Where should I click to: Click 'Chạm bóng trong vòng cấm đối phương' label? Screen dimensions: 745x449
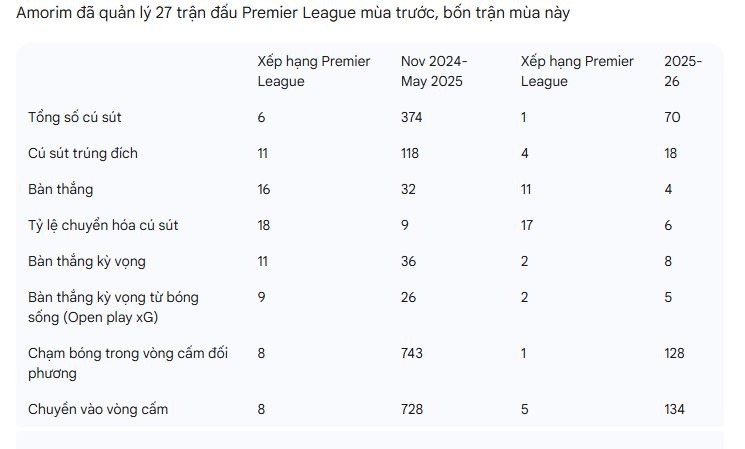(x=128, y=363)
